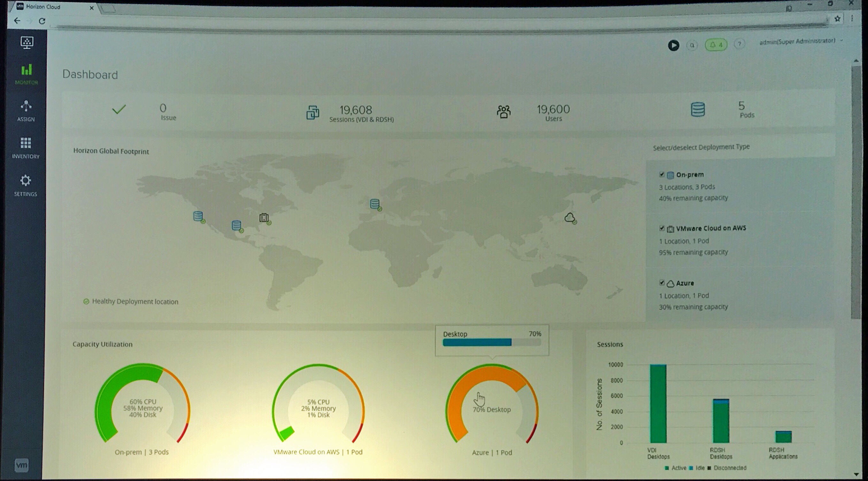
Task: Open the notifications bell showing 4
Action: (716, 45)
